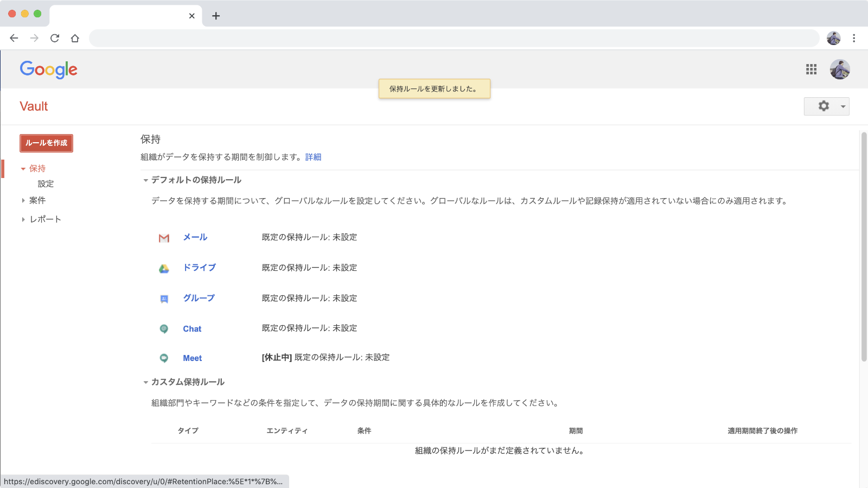Click the Groups icon

pos(164,299)
